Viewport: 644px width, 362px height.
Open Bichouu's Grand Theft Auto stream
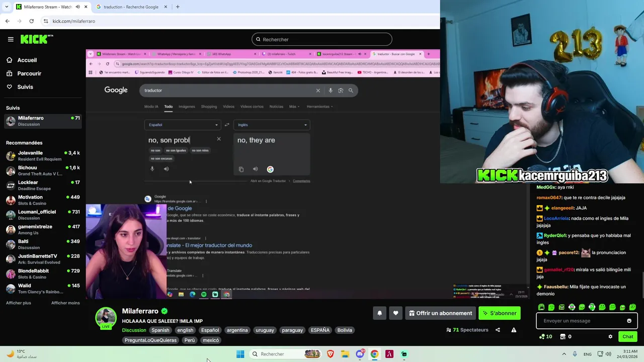click(x=43, y=170)
